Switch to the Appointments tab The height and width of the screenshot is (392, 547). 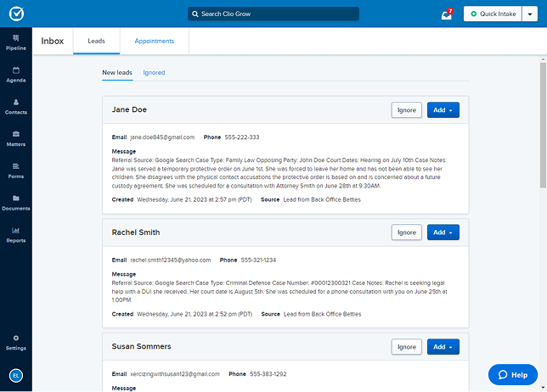(155, 41)
